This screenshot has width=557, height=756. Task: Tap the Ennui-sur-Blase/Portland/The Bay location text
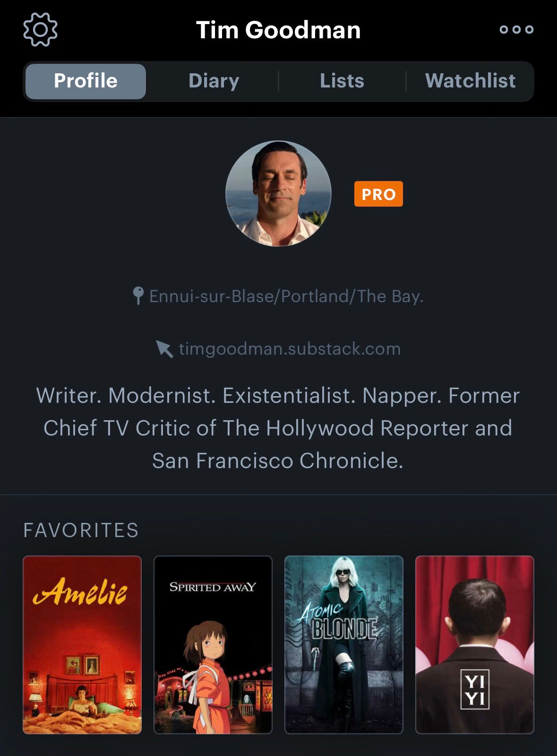(x=286, y=296)
